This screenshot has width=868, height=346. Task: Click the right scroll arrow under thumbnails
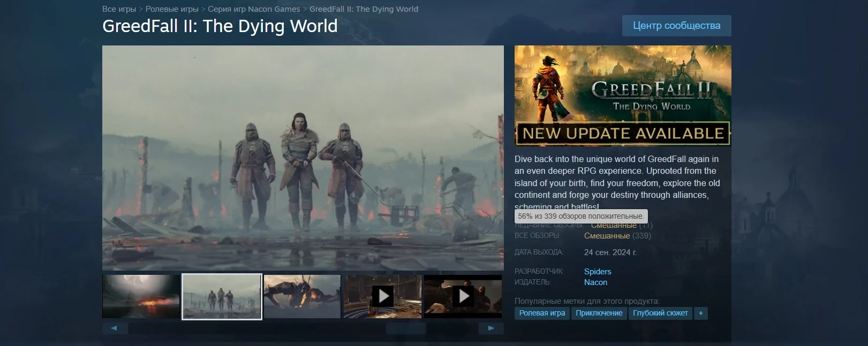(490, 328)
